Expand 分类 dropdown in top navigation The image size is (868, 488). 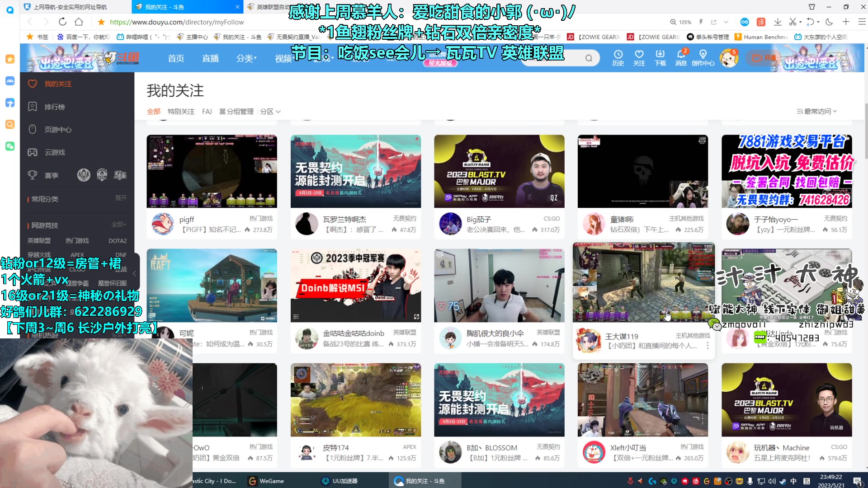[x=246, y=58]
